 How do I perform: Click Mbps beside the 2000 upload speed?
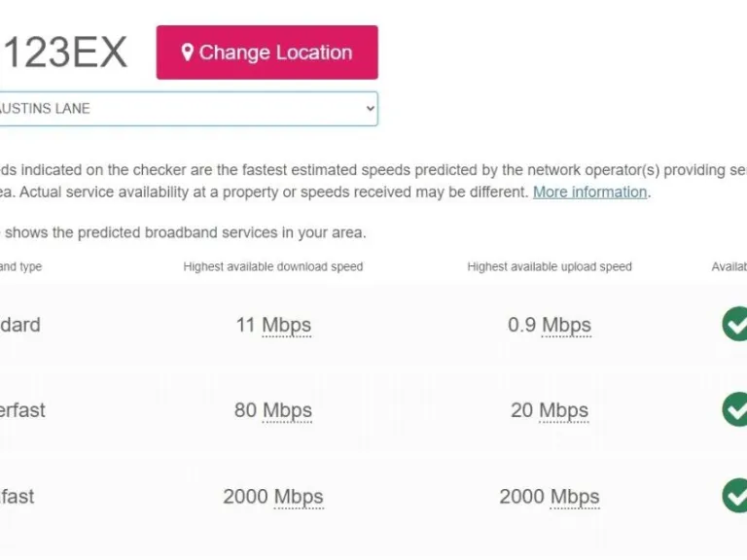point(575,497)
